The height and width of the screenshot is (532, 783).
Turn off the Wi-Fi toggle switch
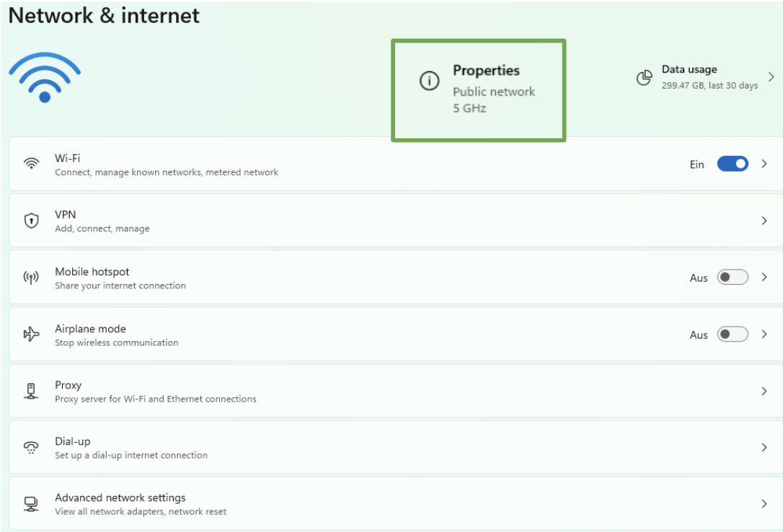(x=732, y=164)
